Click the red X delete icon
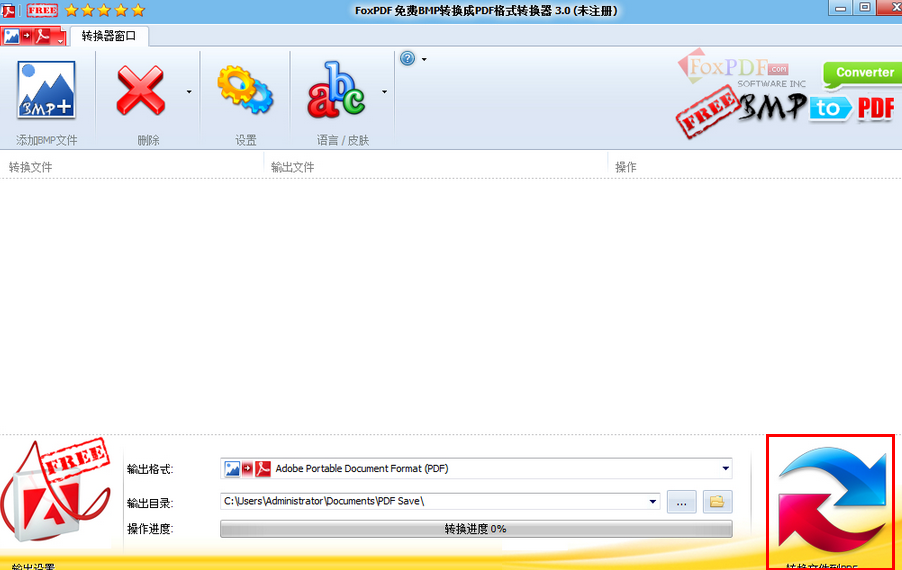Image resolution: width=902 pixels, height=570 pixels. coord(140,90)
